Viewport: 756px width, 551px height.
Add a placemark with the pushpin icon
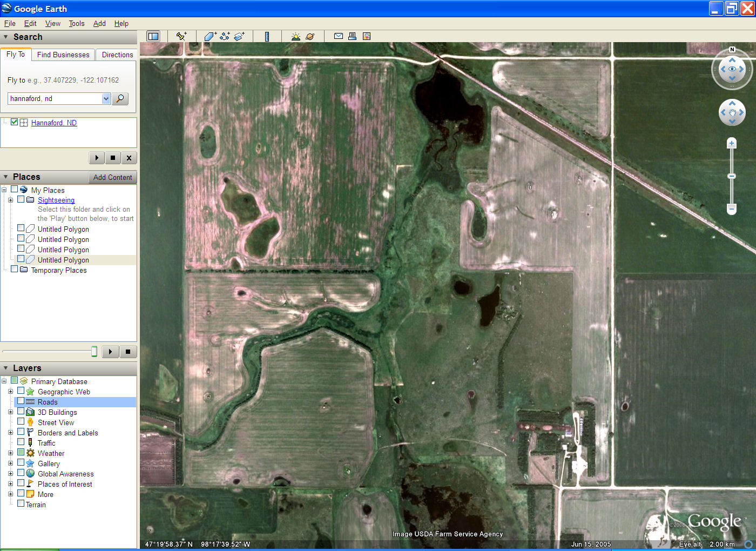[181, 36]
